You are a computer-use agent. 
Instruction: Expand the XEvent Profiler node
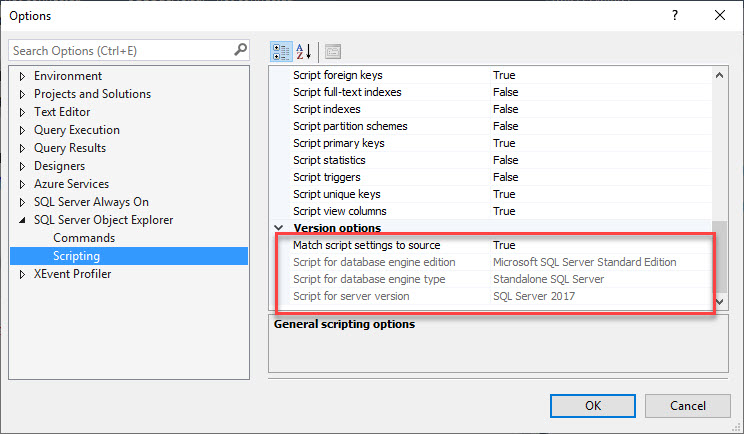pos(22,274)
